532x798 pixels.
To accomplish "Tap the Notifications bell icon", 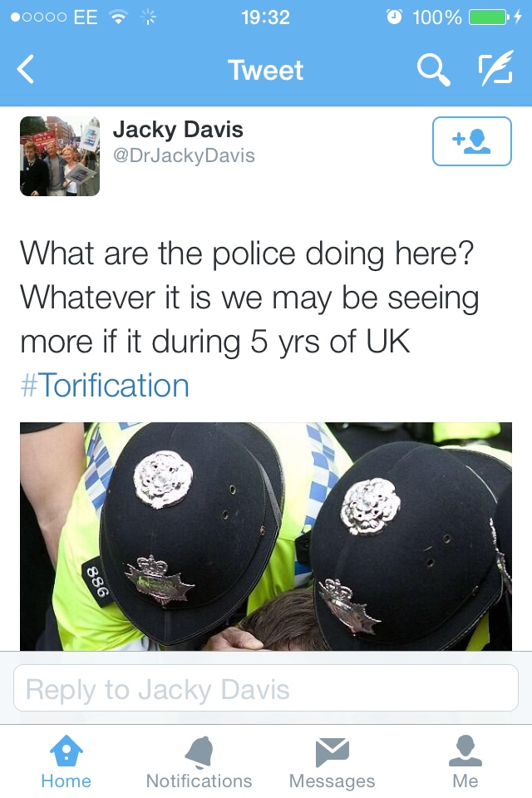I will [x=199, y=751].
